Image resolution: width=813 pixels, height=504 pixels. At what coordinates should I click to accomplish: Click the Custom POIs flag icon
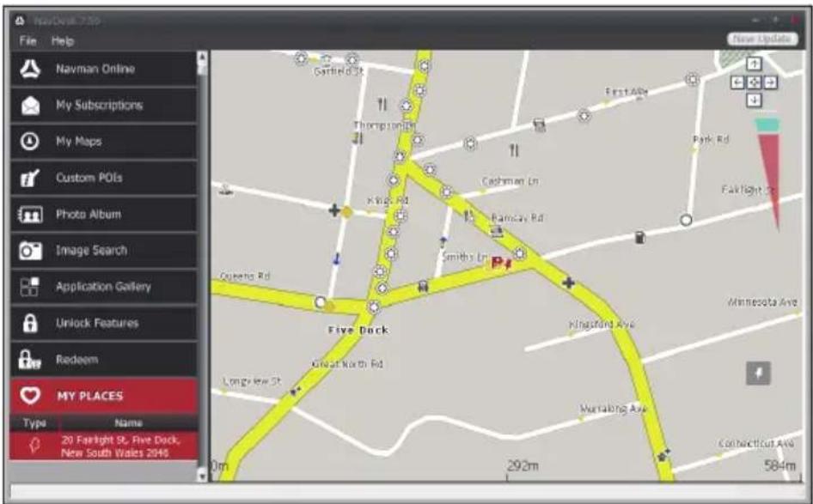(29, 179)
